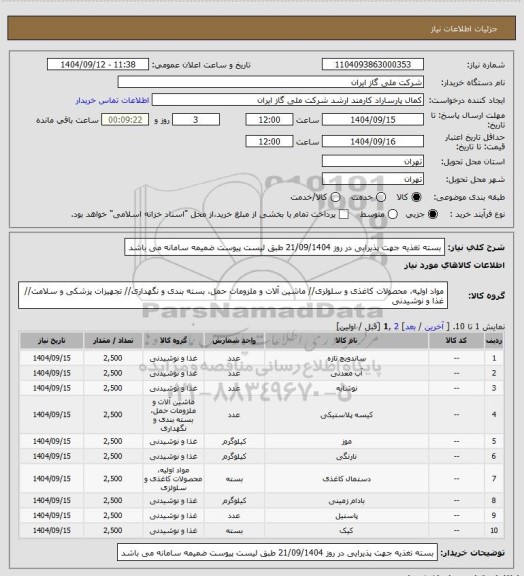
Task: Click جزئیات اطلاعات نیاز page header
Action: [464, 29]
